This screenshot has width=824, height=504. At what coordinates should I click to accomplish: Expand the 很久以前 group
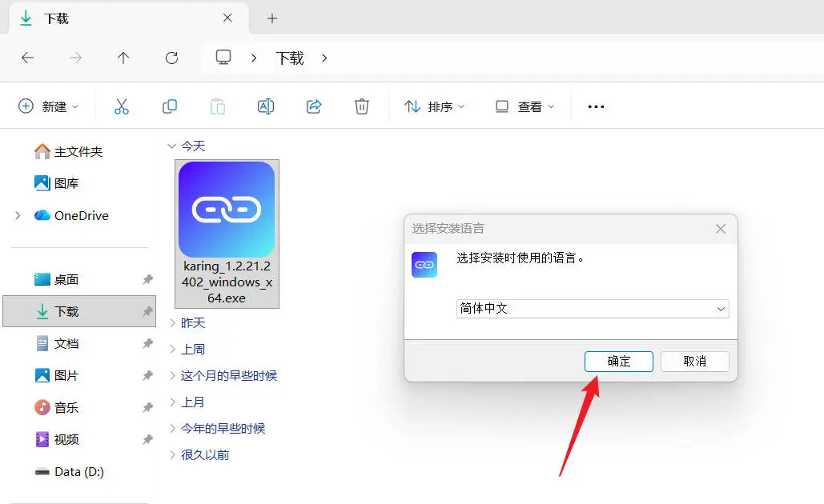coord(172,454)
